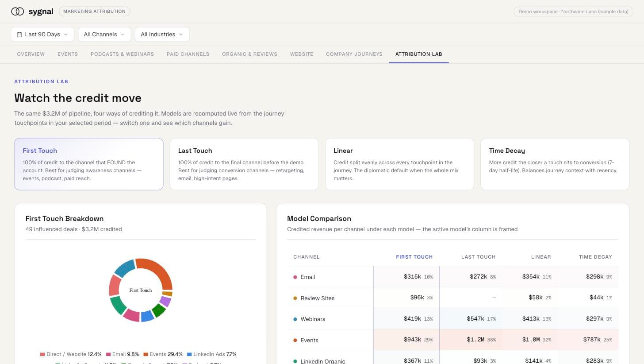This screenshot has height=364, width=644.
Task: Click the Webinars row color dot
Action: (x=295, y=319)
